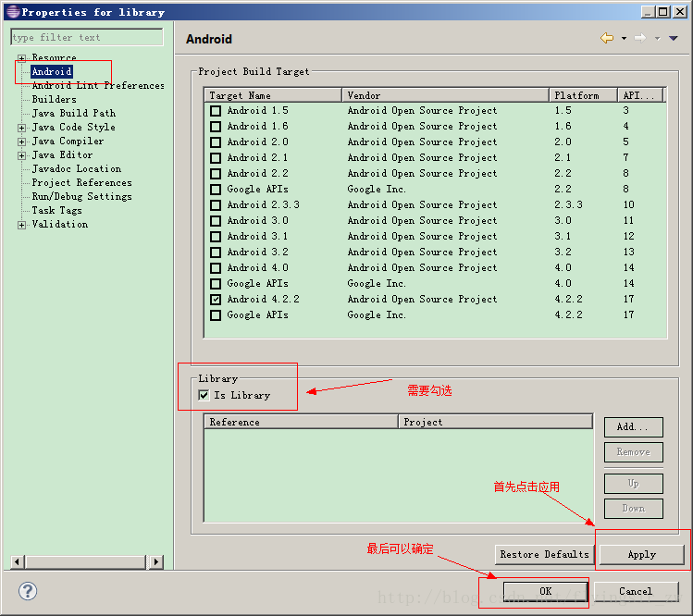Click the Eclipse icon in title bar
693x616 pixels.
[x=13, y=11]
